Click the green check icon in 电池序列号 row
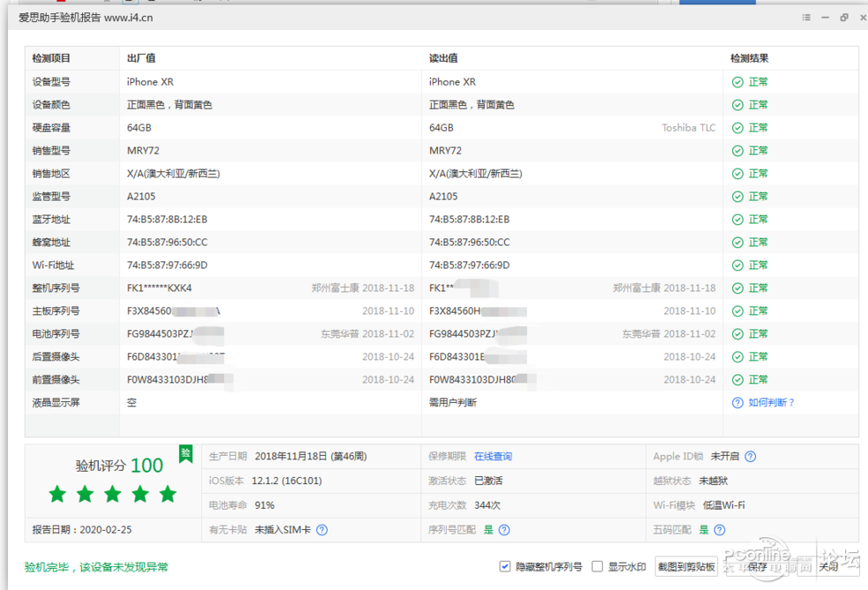This screenshot has height=590, width=868. (738, 334)
